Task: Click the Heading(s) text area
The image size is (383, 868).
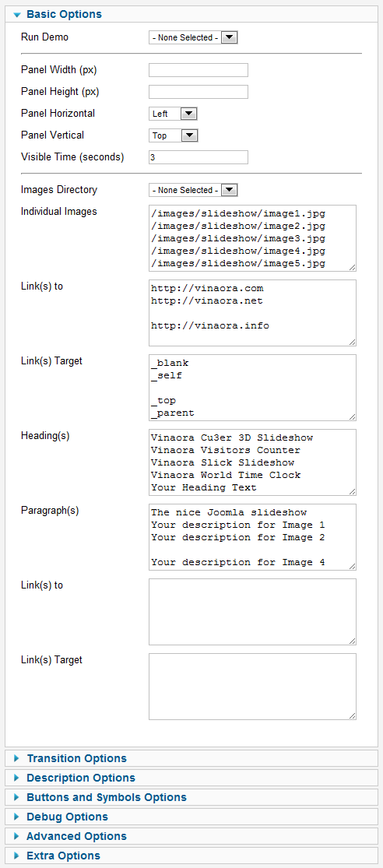Action: coord(252,462)
